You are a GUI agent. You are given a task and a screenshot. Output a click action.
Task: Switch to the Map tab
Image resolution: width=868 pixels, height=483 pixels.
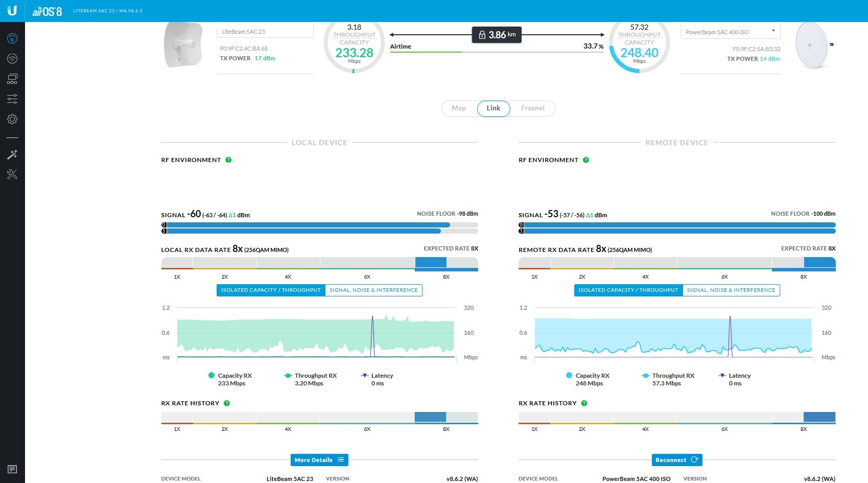(x=459, y=108)
